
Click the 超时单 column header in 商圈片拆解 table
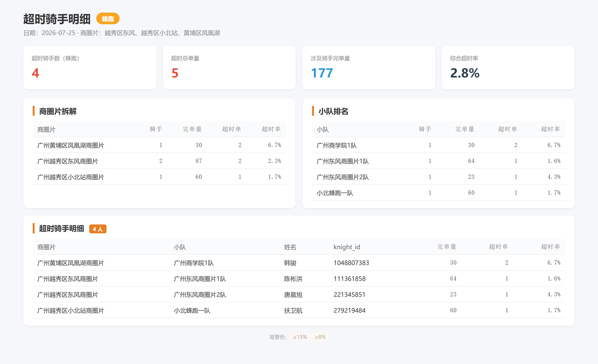(x=232, y=129)
